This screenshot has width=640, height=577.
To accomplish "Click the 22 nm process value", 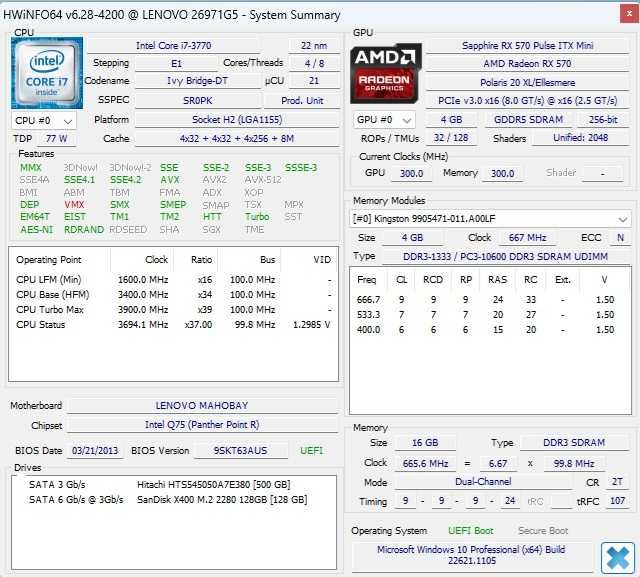I will pyautogui.click(x=314, y=45).
